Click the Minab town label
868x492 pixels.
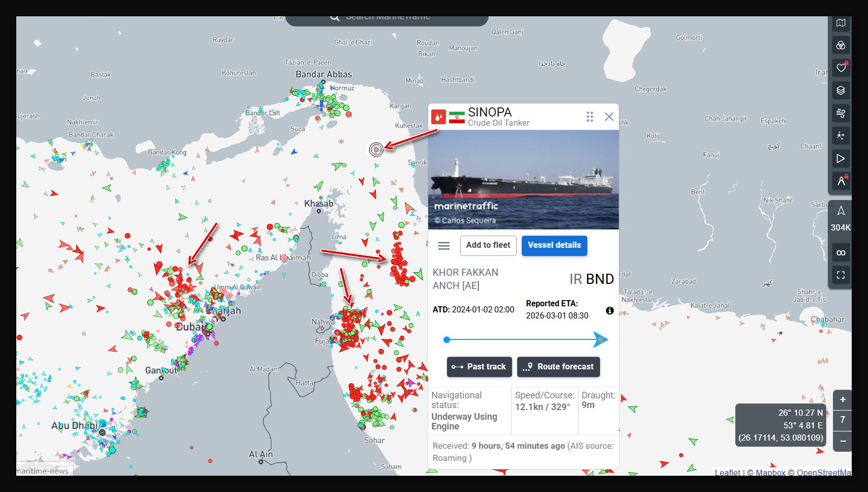click(414, 80)
